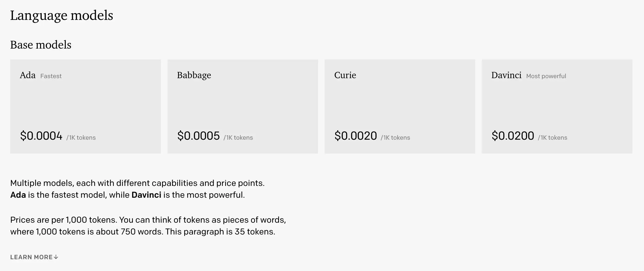Click the down arrow beside LEARN MORE
This screenshot has width=644, height=271.
pyautogui.click(x=56, y=257)
